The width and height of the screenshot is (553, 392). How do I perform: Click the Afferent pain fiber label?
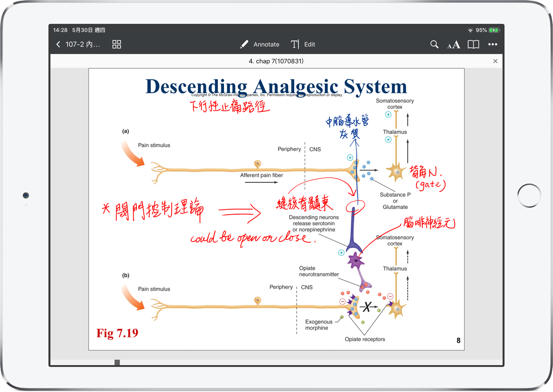click(261, 175)
